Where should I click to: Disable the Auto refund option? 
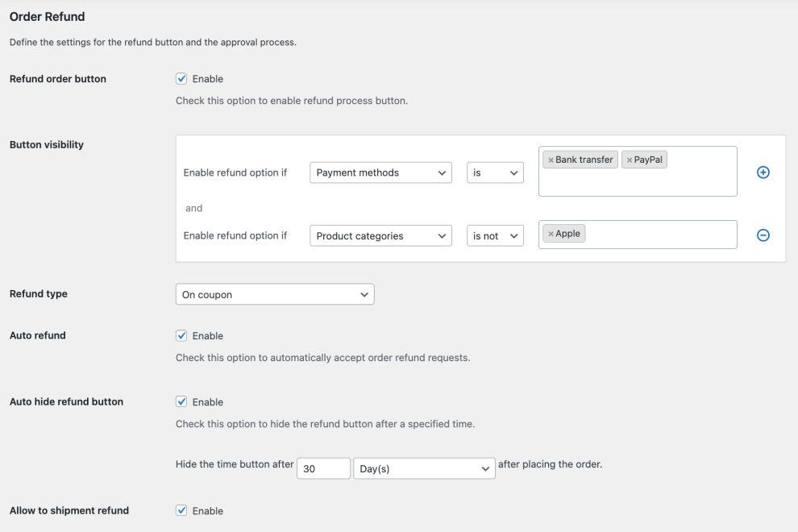click(181, 335)
